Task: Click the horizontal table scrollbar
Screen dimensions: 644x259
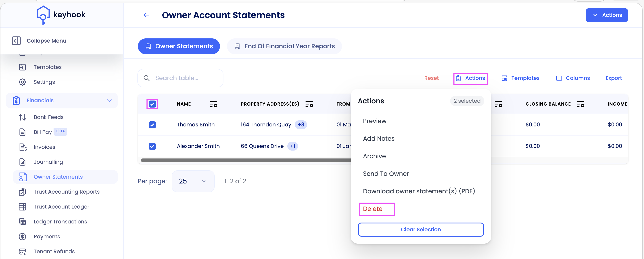Action: 246,160
